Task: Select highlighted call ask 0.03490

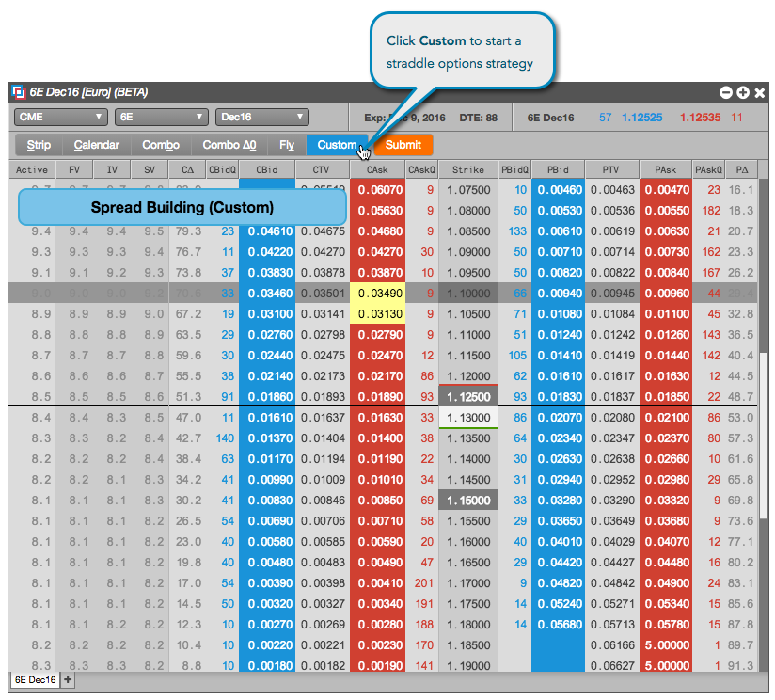Action: [x=377, y=294]
